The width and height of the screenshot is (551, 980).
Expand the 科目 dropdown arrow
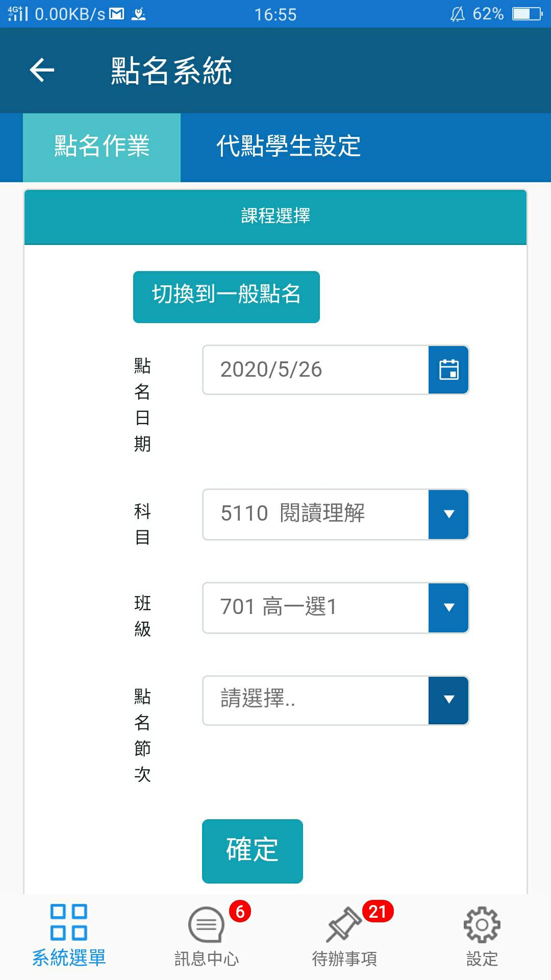tap(448, 514)
